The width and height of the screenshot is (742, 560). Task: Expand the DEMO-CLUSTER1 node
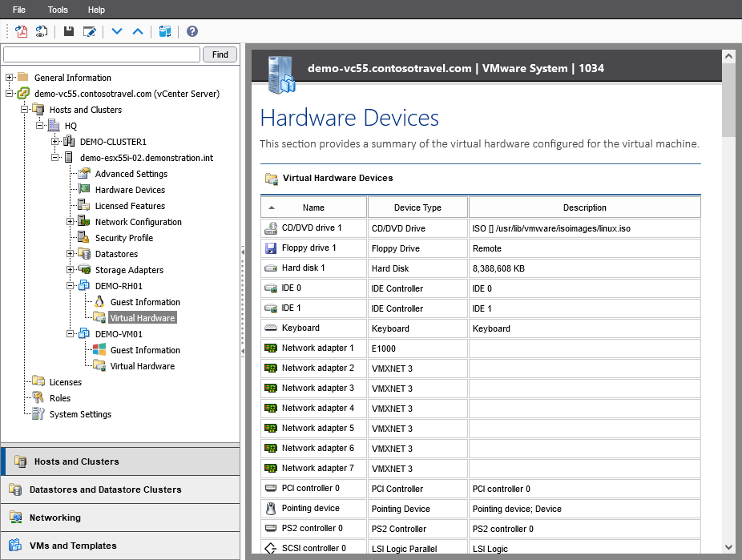pos(55,141)
